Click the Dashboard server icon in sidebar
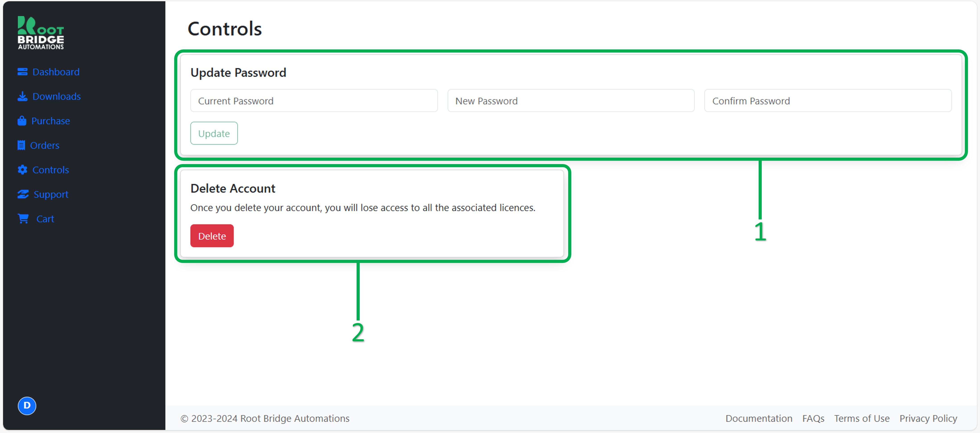This screenshot has width=980, height=433. click(22, 72)
